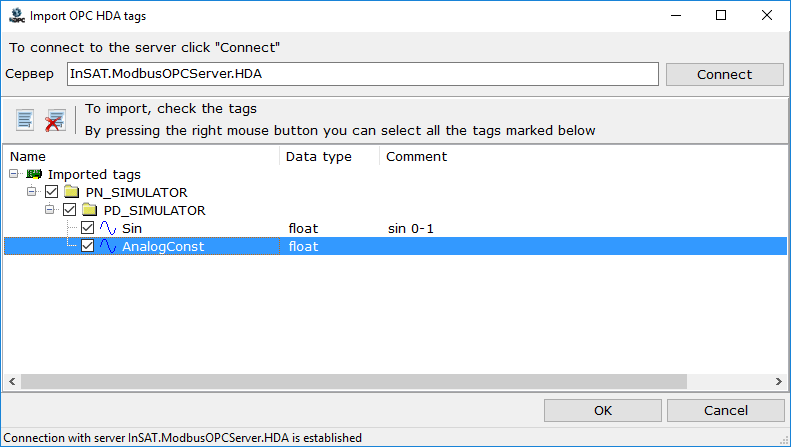Click the Imported tags root icon
The width and height of the screenshot is (791, 447).
click(x=34, y=174)
